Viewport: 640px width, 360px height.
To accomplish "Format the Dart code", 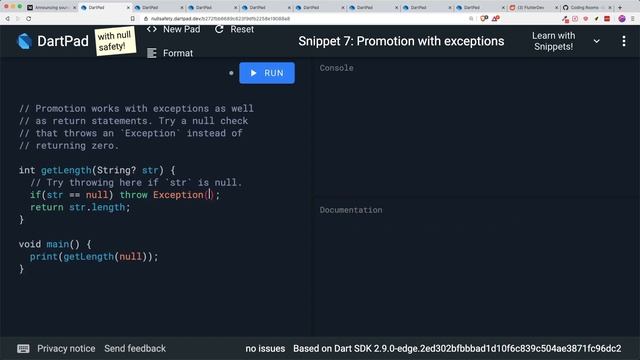I will coord(170,53).
